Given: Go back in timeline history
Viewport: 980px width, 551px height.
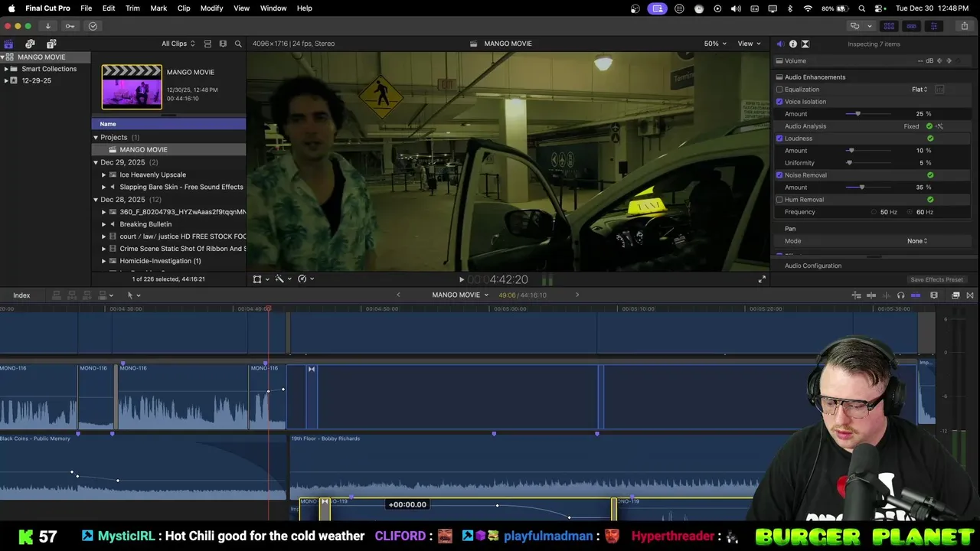Looking at the screenshot, I should point(398,295).
